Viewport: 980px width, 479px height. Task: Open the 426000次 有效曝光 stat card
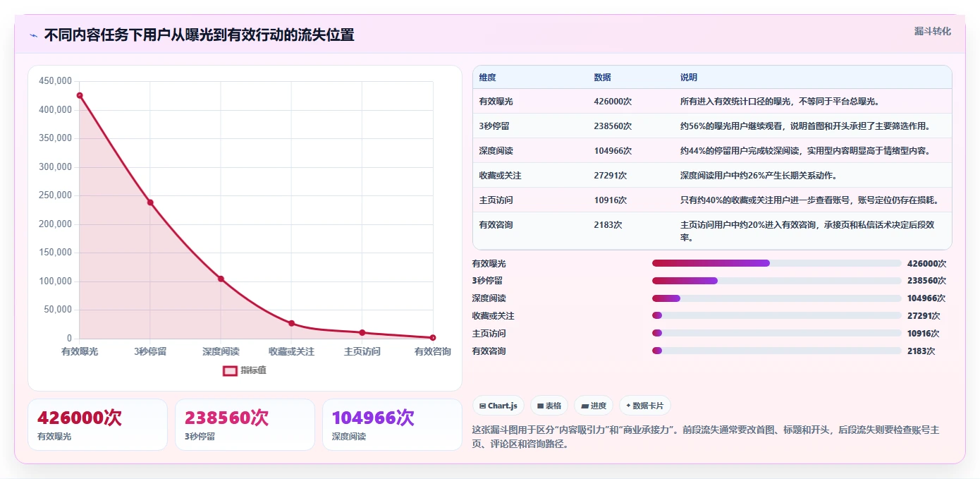97,425
